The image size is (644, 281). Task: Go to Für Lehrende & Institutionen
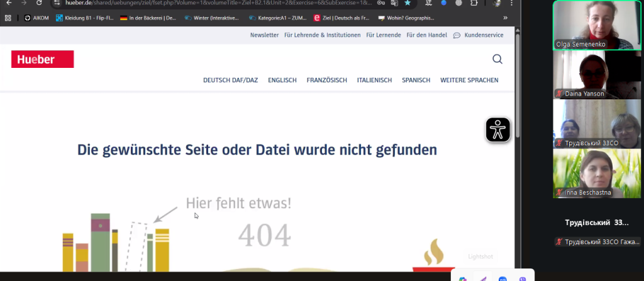tap(322, 35)
